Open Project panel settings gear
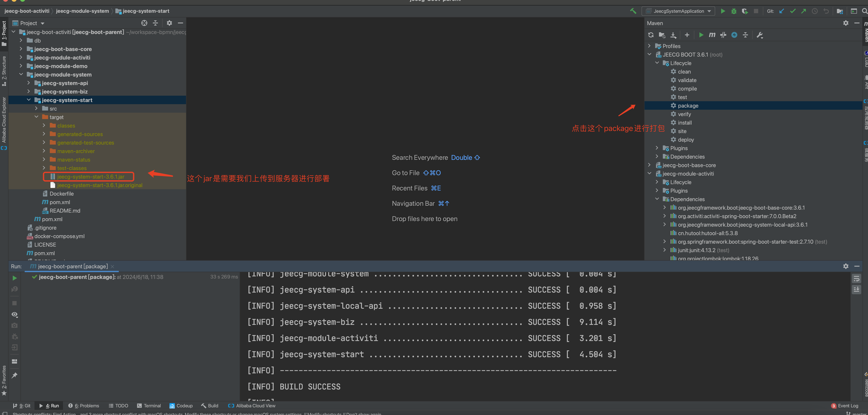The height and width of the screenshot is (415, 868). [x=169, y=23]
